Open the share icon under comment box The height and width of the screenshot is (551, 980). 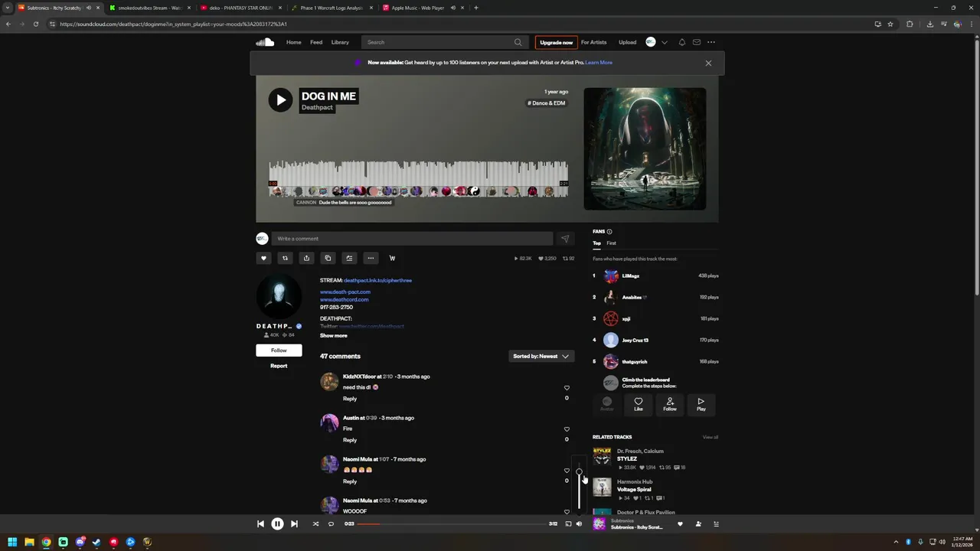click(306, 258)
